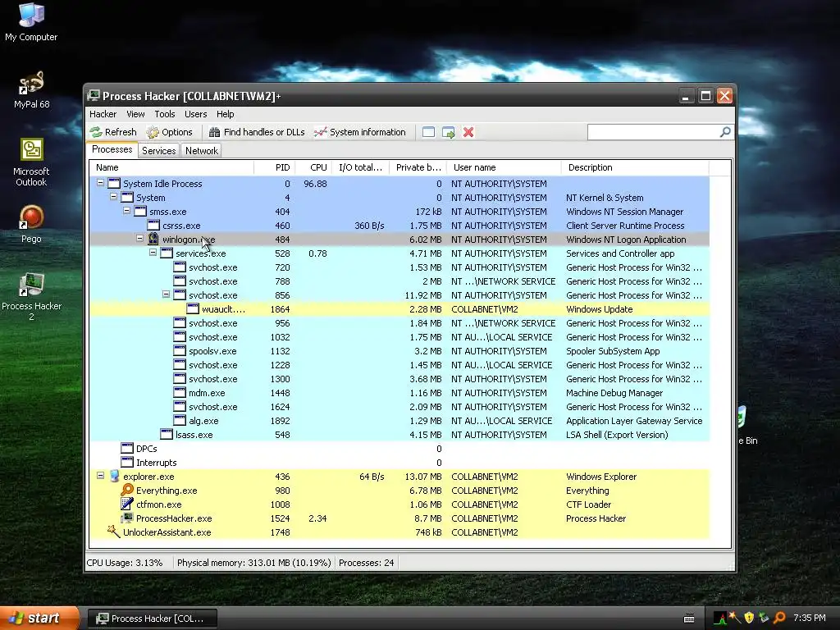Open Process Hacker 2 desktop shortcut
This screenshot has height=630, width=840.
(31, 296)
